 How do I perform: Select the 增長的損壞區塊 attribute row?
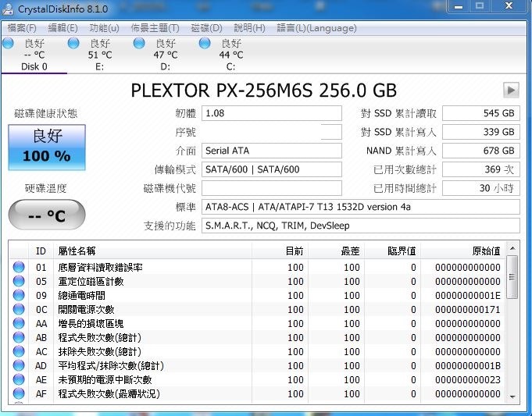pos(258,323)
